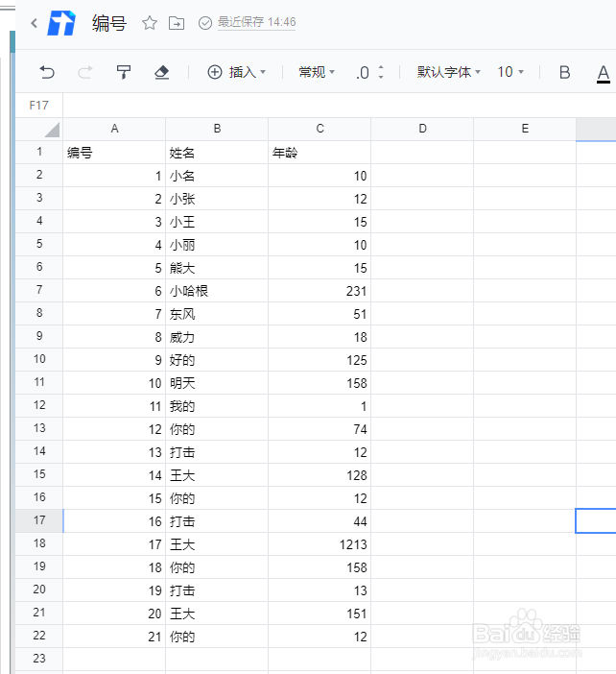Open the 插入 insert dropdown

coord(236,72)
